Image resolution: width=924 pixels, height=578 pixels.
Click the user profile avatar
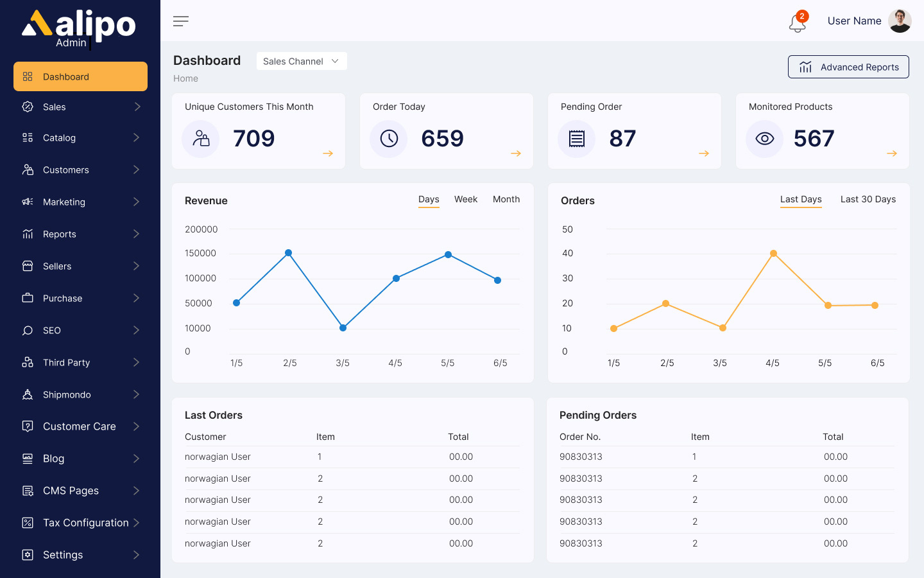click(x=900, y=21)
